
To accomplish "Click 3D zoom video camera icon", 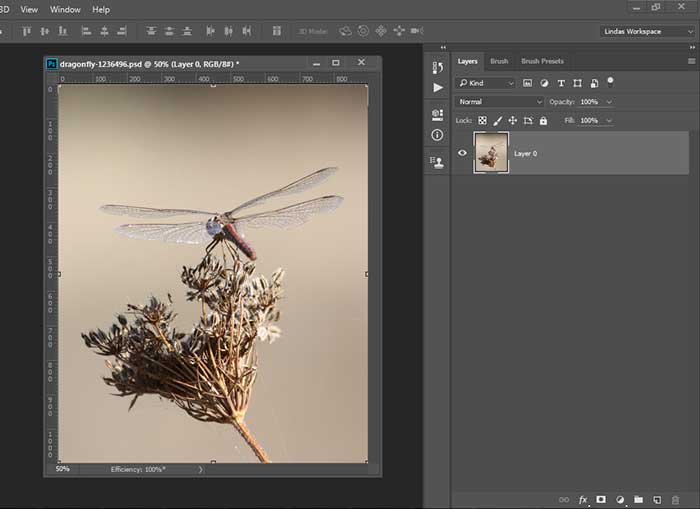I will pos(417,31).
